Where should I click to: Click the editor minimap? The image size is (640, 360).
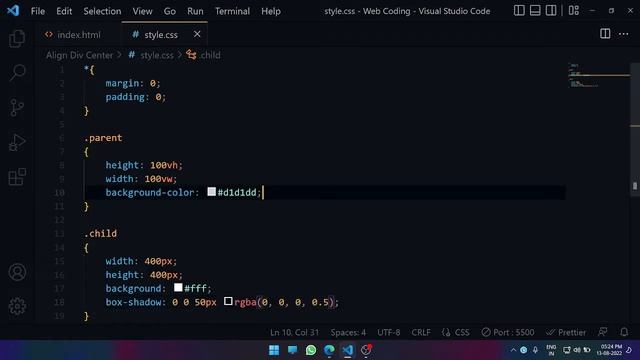pos(598,75)
